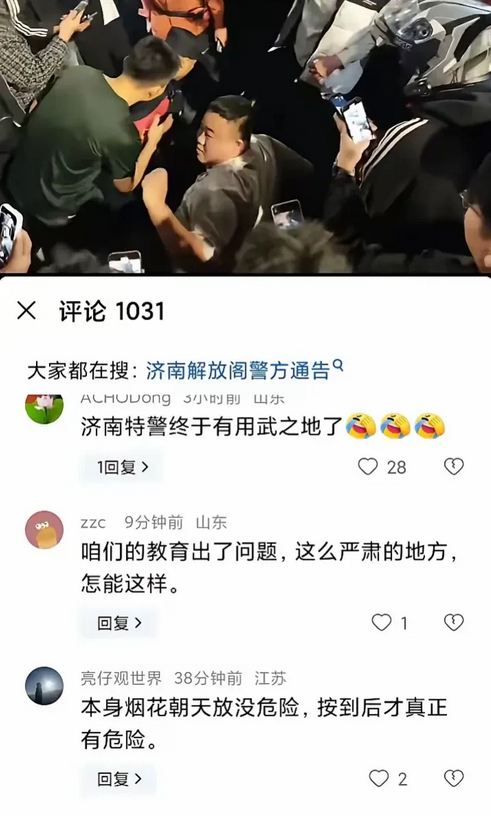Close the comments panel with X
This screenshot has height=816, width=491.
[x=26, y=311]
